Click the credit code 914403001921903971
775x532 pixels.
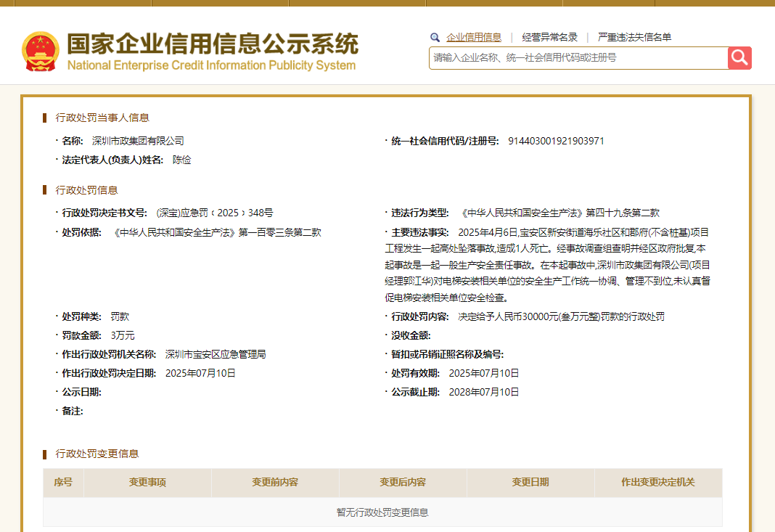point(556,141)
